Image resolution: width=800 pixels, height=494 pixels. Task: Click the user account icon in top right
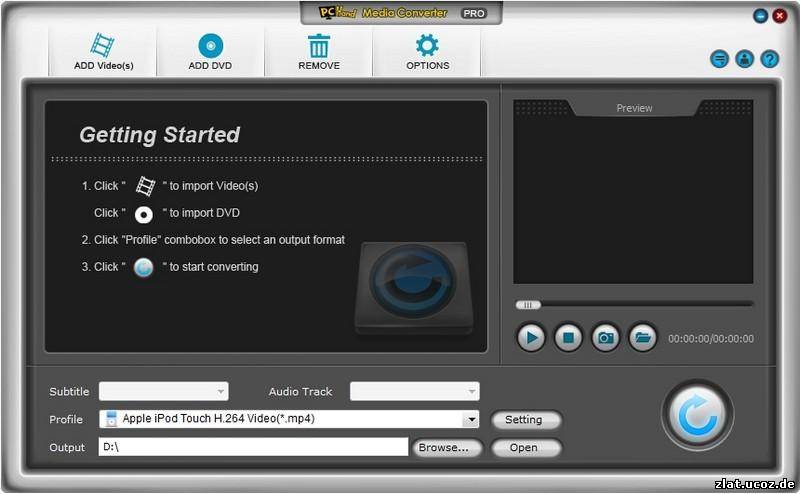click(x=745, y=59)
